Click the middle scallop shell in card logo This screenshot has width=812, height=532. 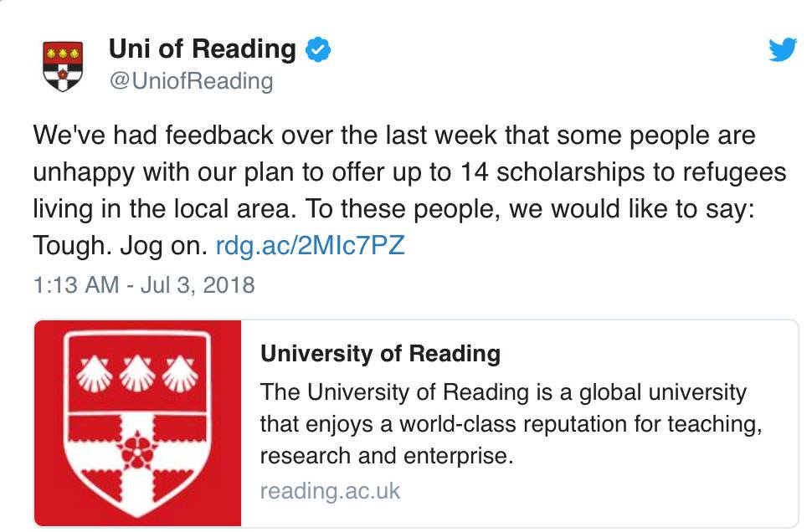(137, 374)
